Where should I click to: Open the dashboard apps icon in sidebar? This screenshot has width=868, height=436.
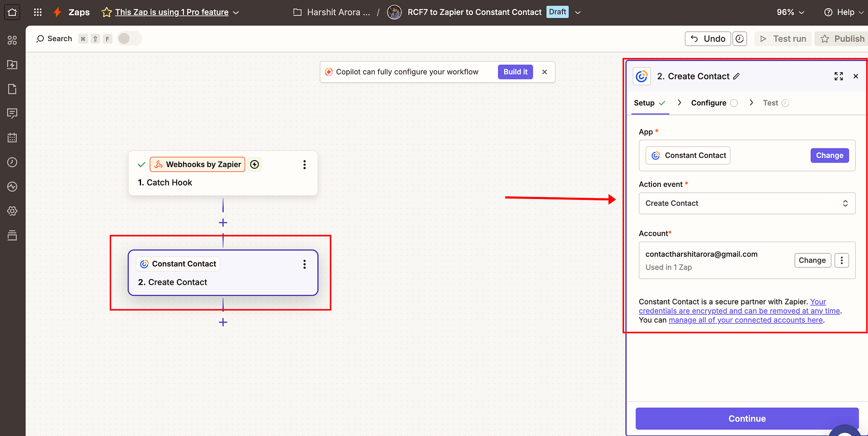click(x=12, y=40)
